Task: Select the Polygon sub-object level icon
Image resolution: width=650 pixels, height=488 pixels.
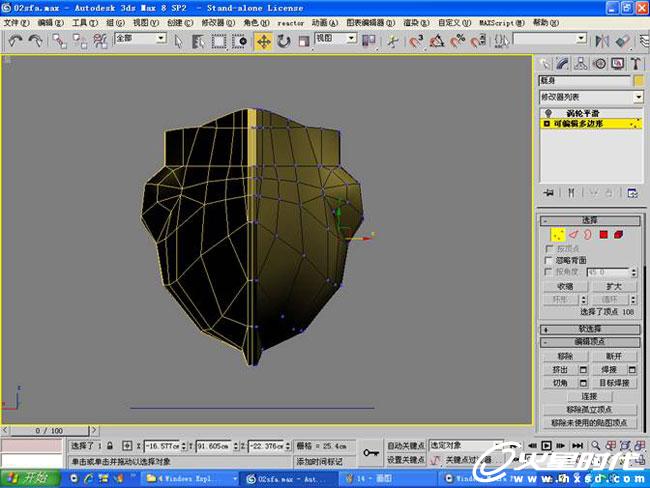Action: pos(604,235)
